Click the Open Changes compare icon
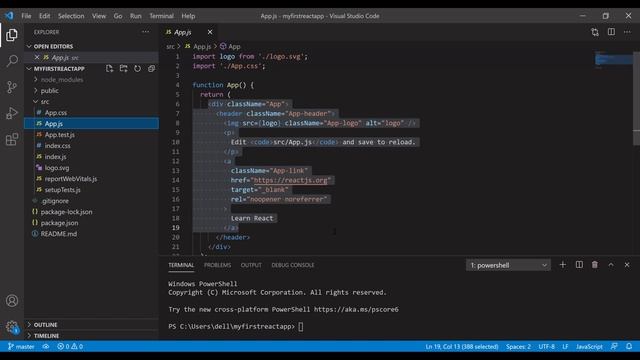 [x=595, y=32]
